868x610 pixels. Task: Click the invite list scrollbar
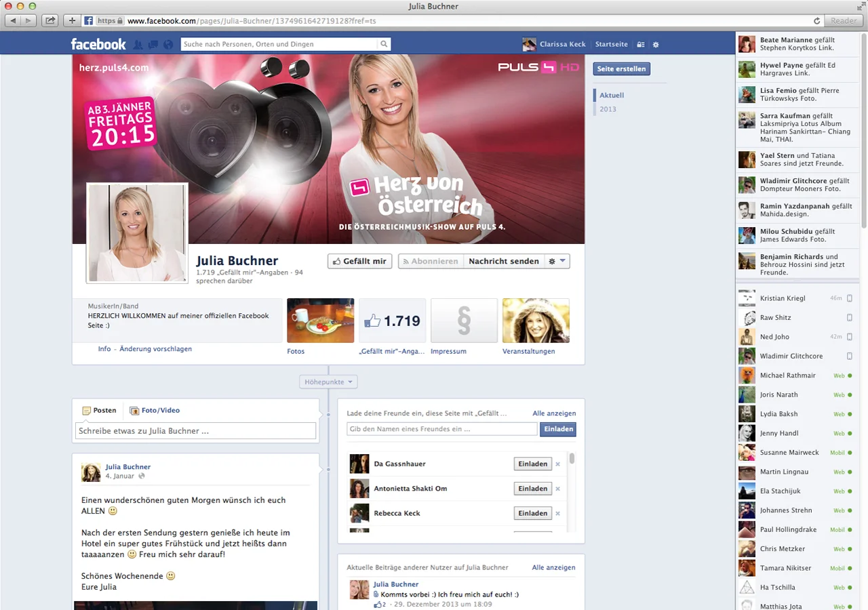pos(572,458)
